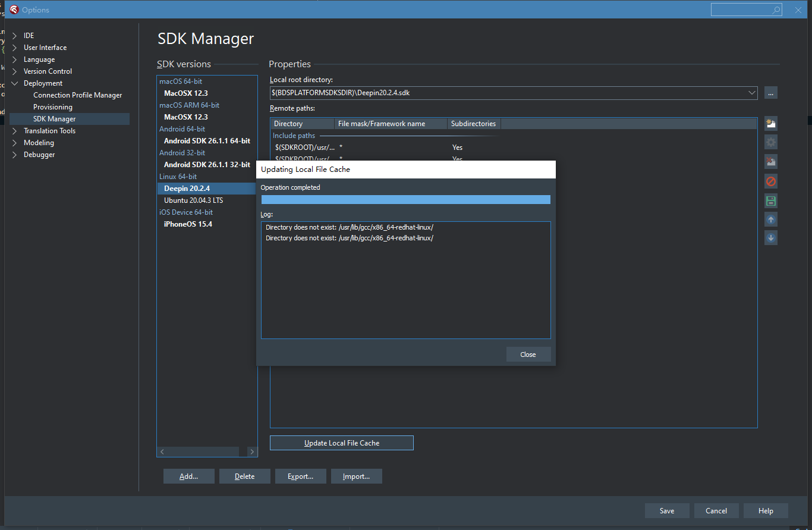Image resolution: width=812 pixels, height=530 pixels.
Task: Close the Options window with the X
Action: (x=798, y=10)
